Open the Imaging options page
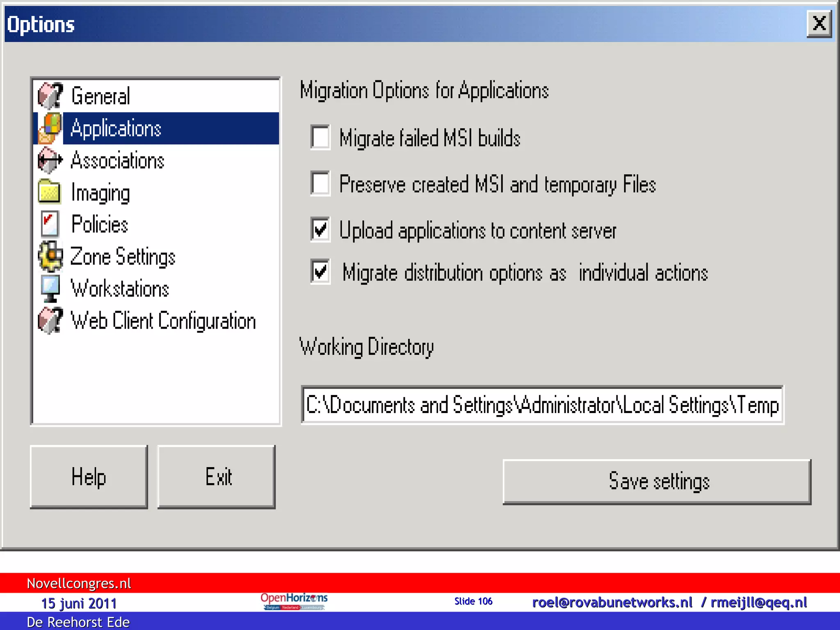 (x=156, y=192)
